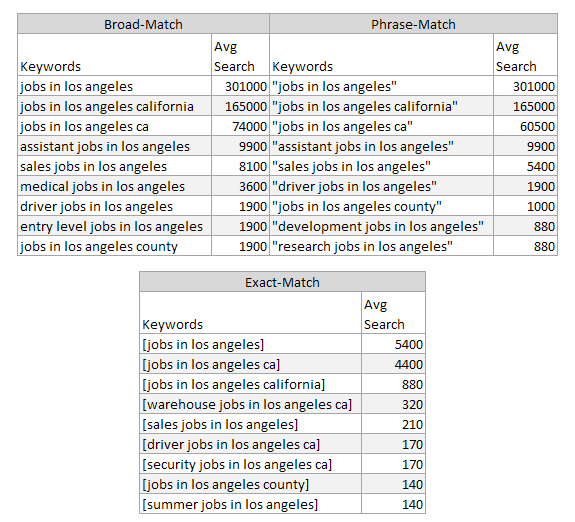Select '"development jobs in los angeles"' cell
575x522 pixels.
coord(381,226)
